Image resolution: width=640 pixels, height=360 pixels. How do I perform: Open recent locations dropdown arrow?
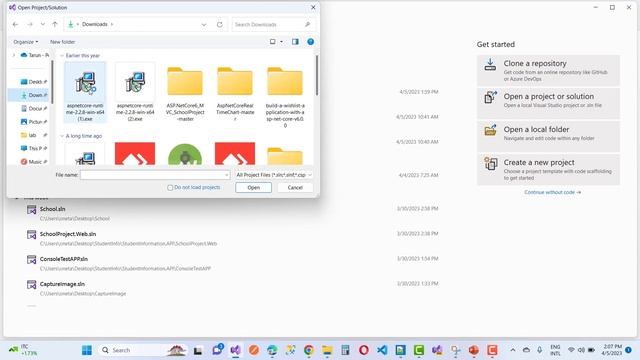coord(42,24)
